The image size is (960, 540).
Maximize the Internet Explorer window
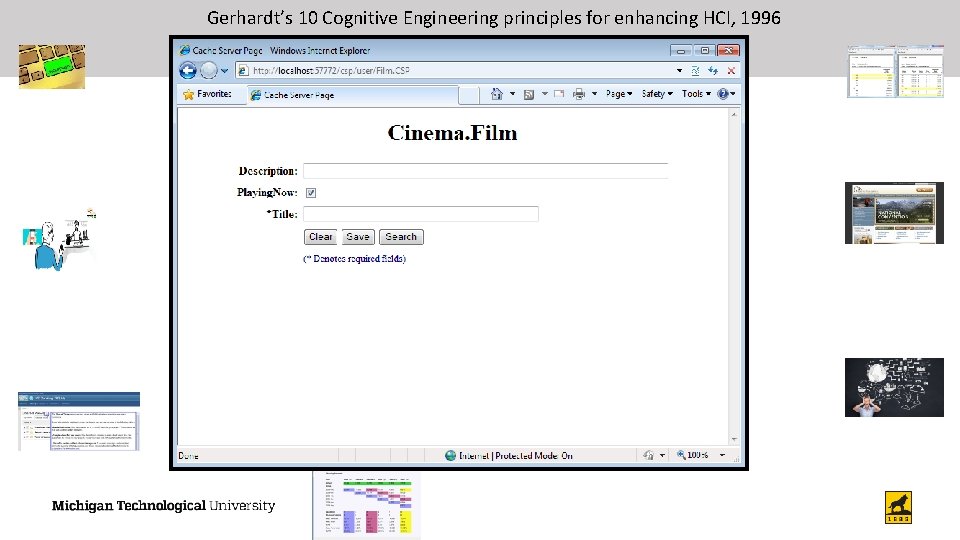click(704, 50)
